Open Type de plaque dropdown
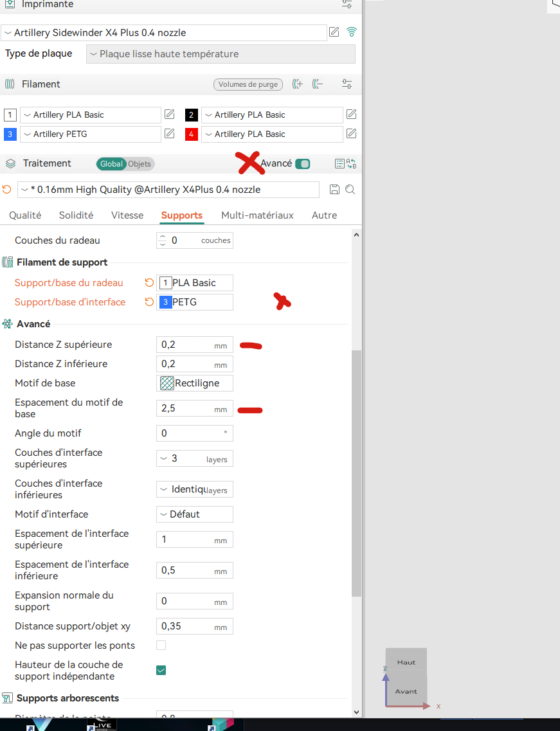Viewport: 560px width, 731px height. (x=221, y=54)
